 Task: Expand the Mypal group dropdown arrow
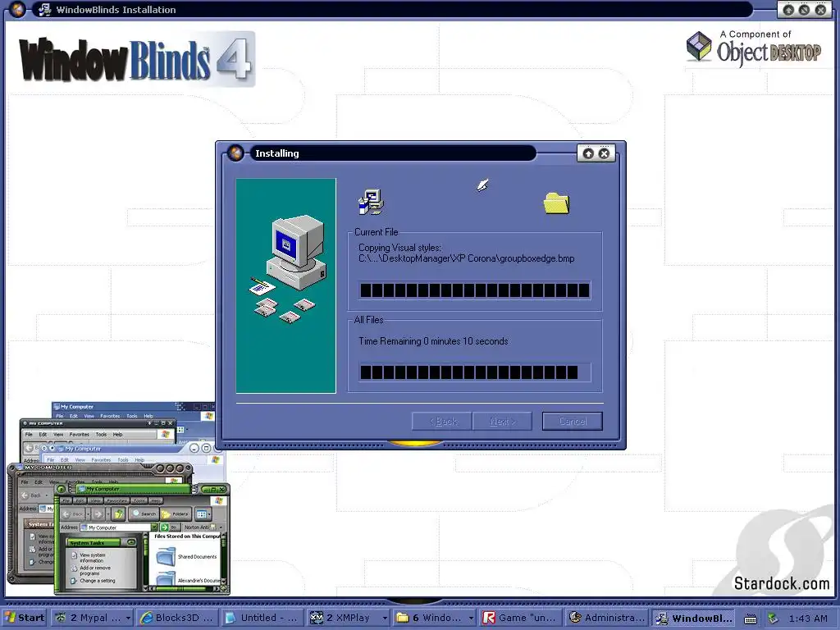pyautogui.click(x=128, y=618)
